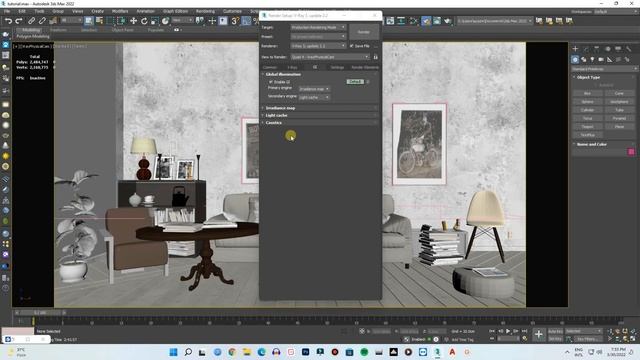The width and height of the screenshot is (640, 360).
Task: Open the Select by Name tool
Action: pyautogui.click(x=99, y=21)
